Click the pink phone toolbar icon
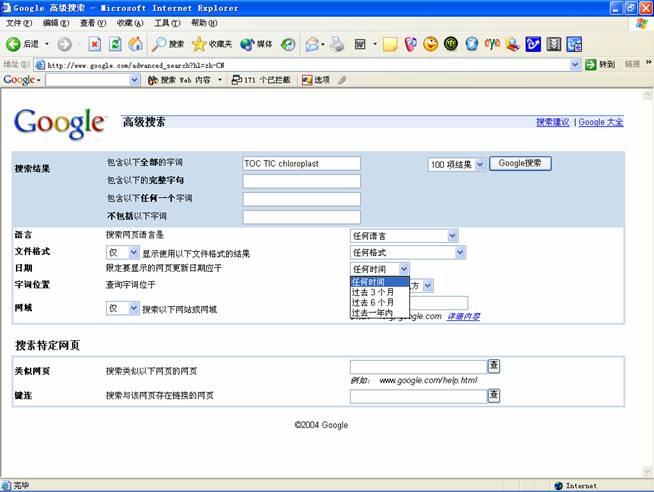 (x=410, y=44)
